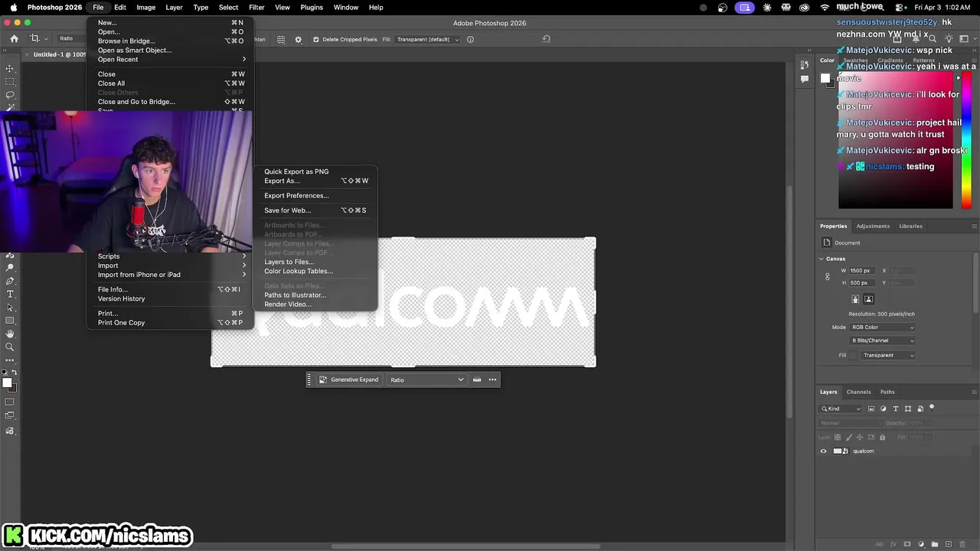The image size is (980, 551).
Task: Open Fill Transparent dropdown in Properties
Action: point(888,355)
